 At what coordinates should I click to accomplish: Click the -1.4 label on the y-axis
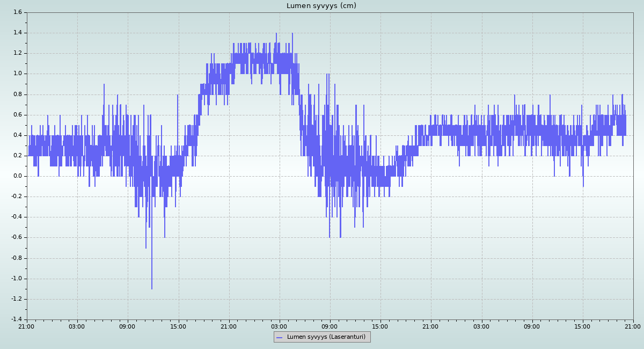tap(16, 319)
